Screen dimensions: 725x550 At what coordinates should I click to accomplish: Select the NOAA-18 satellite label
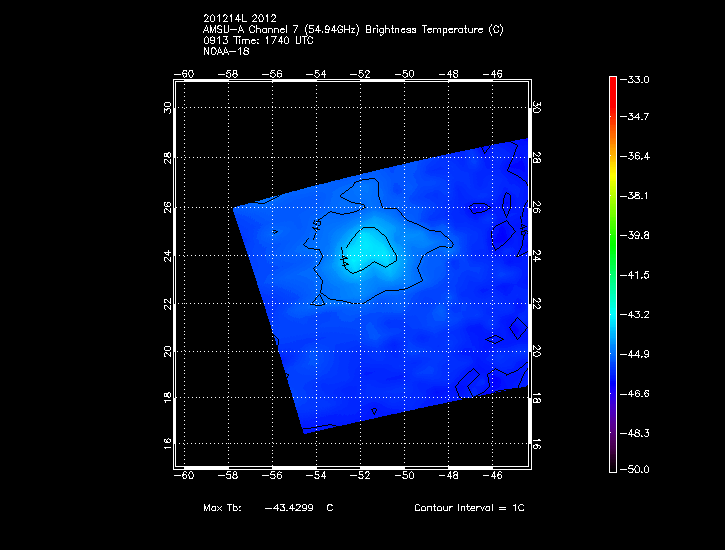(x=224, y=52)
